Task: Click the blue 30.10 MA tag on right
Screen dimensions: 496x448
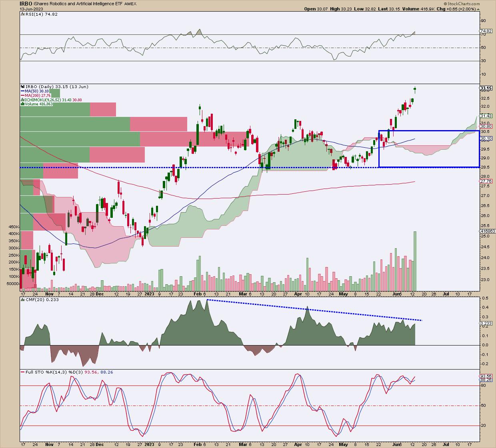Action: tap(486, 139)
